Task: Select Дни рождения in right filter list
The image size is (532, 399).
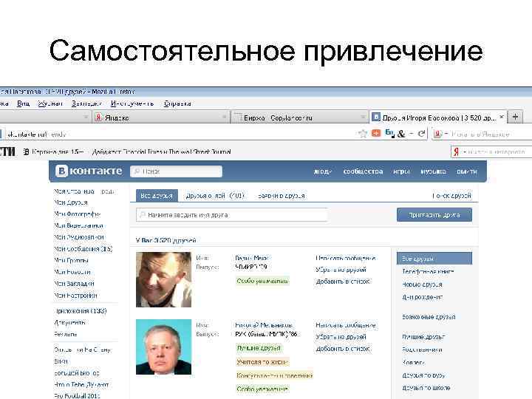Action: (423, 297)
